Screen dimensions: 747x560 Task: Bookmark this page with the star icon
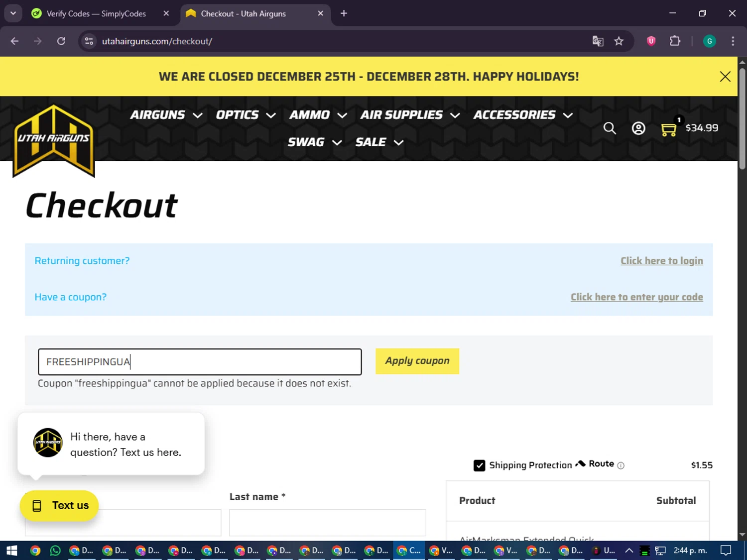coord(619,41)
